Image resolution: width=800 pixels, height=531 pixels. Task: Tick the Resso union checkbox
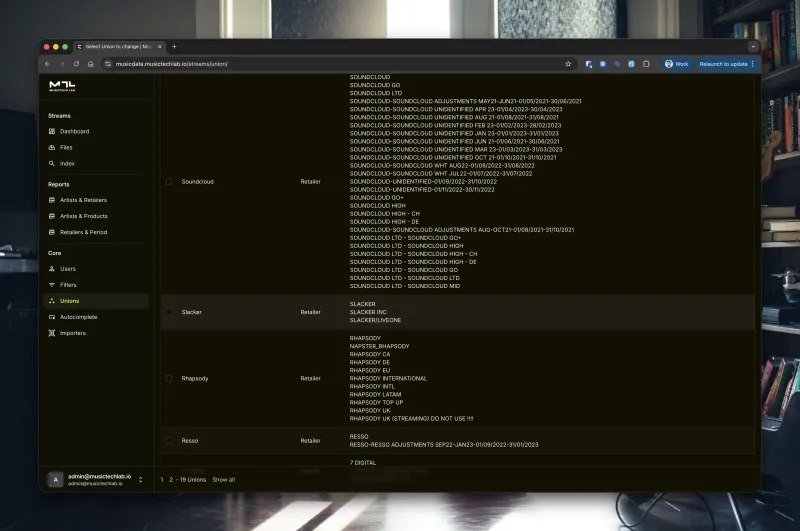pyautogui.click(x=169, y=441)
